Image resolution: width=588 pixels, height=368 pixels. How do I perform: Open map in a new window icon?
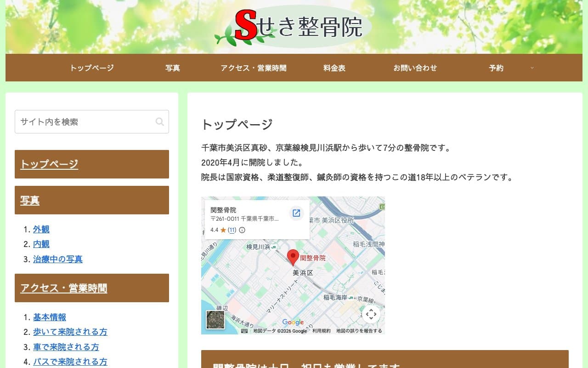point(296,213)
